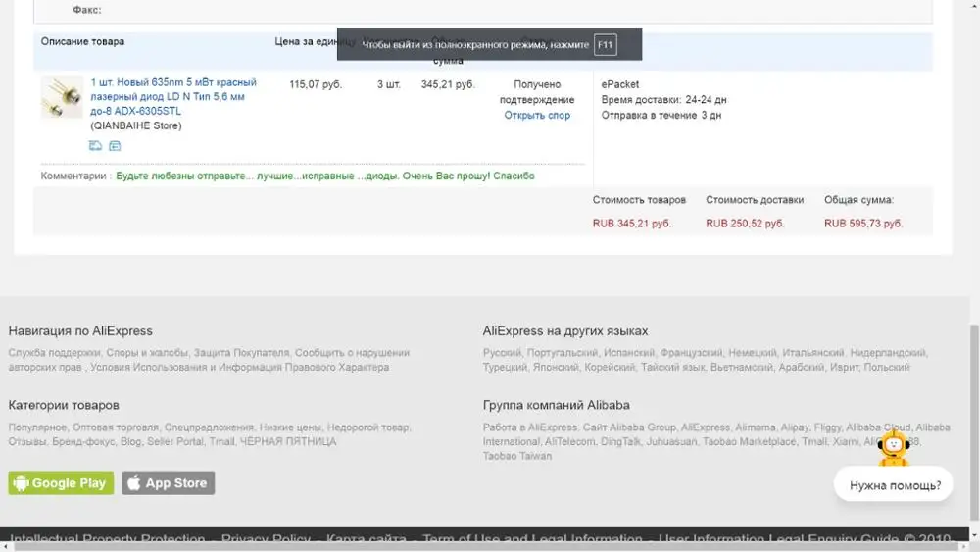Switch language to Нидерландский
The width and height of the screenshot is (980, 552).
tap(888, 353)
